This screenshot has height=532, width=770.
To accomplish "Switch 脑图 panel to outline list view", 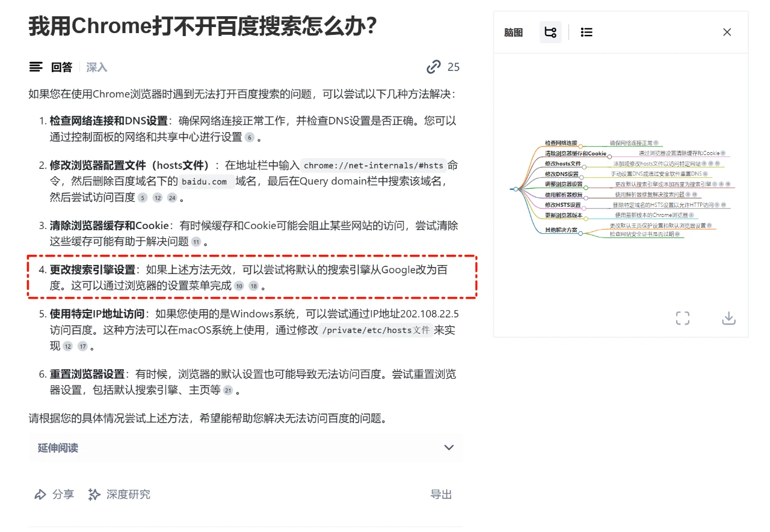I will click(x=587, y=32).
